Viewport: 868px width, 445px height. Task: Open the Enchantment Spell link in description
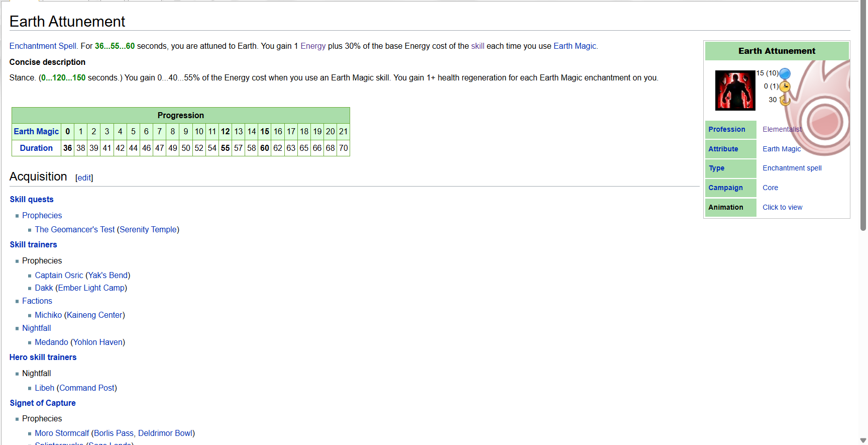click(43, 46)
